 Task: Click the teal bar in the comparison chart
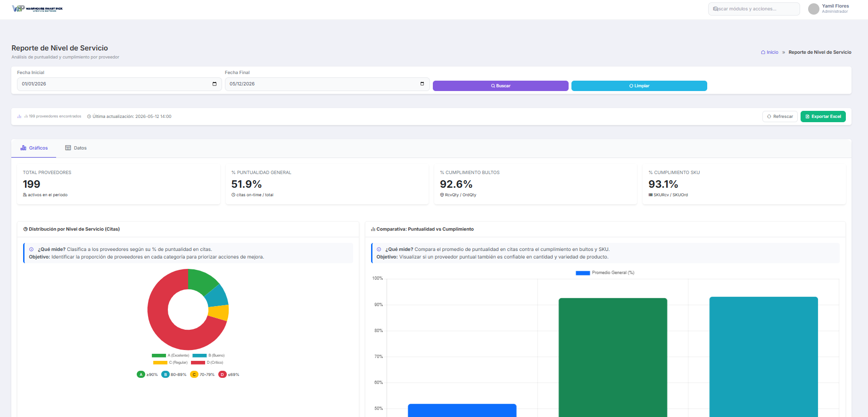764,357
